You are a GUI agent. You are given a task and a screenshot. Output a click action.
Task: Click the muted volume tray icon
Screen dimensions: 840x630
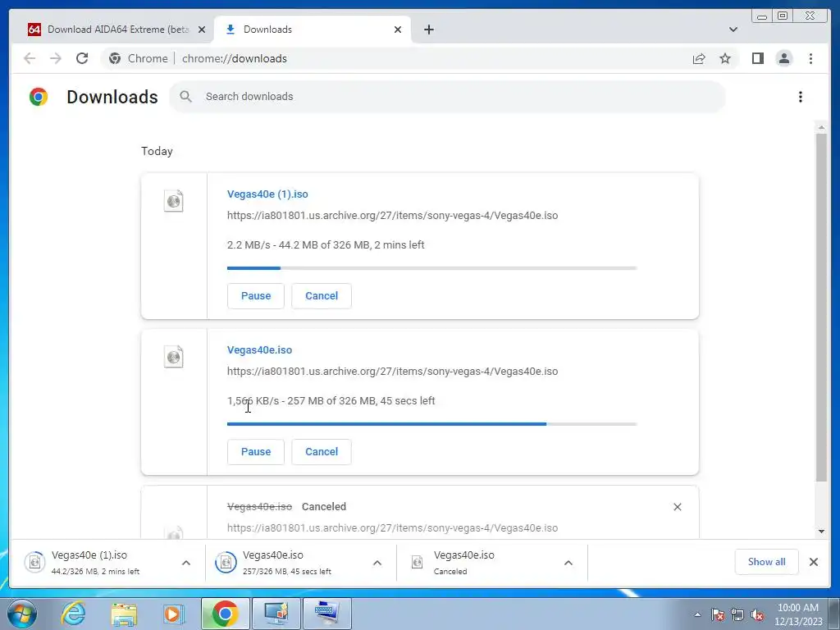click(x=757, y=614)
